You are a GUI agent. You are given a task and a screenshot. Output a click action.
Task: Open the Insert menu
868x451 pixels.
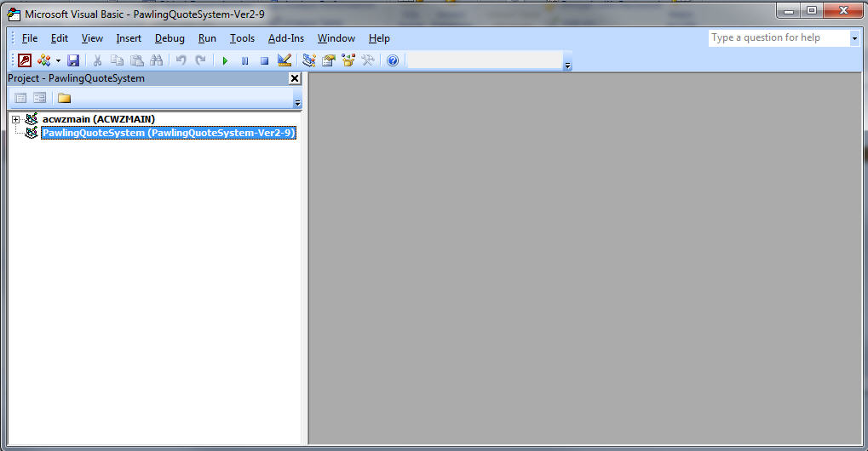click(x=129, y=38)
